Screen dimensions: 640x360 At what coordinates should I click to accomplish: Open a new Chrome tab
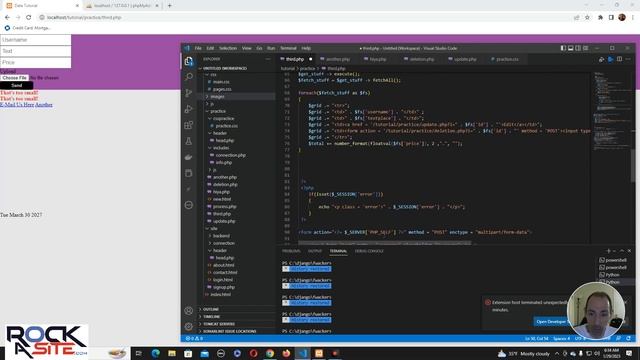[169, 6]
